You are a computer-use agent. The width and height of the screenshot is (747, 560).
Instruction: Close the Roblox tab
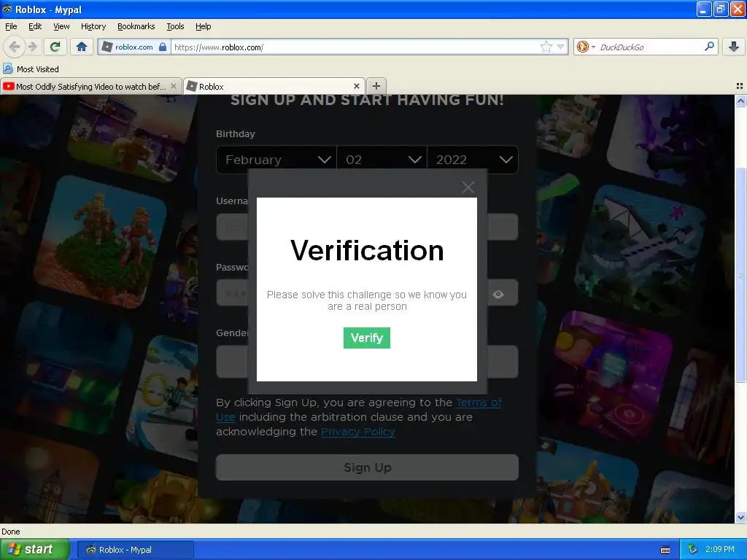coord(356,86)
